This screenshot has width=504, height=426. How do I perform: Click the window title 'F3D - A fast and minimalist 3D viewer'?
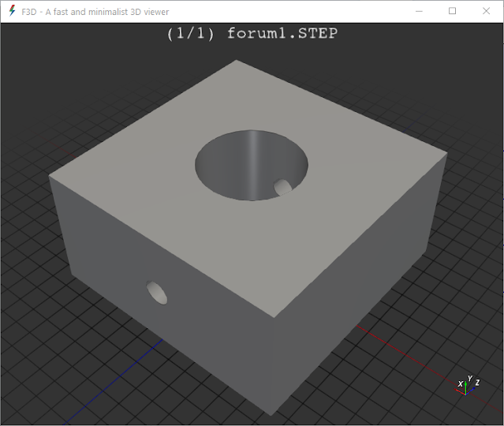click(x=95, y=12)
